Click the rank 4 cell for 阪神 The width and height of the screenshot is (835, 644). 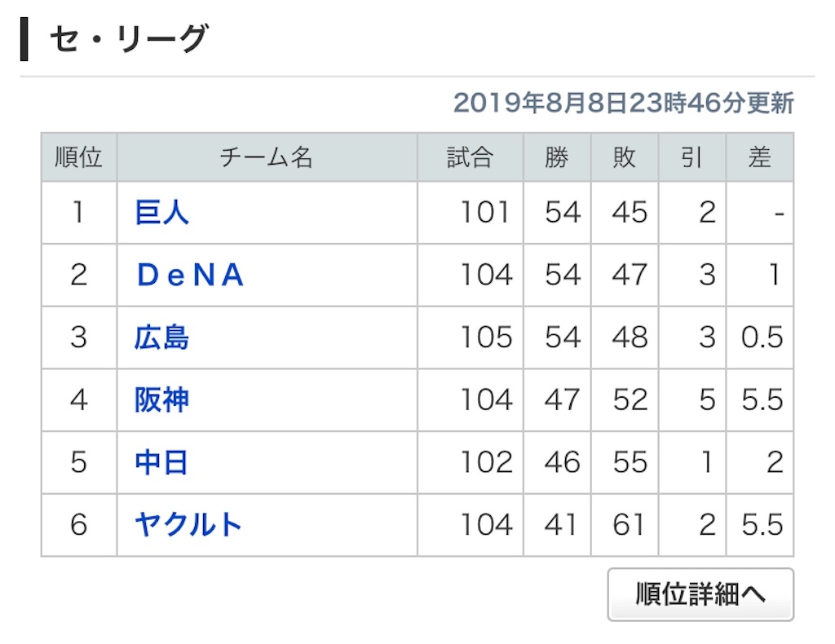pyautogui.click(x=79, y=399)
